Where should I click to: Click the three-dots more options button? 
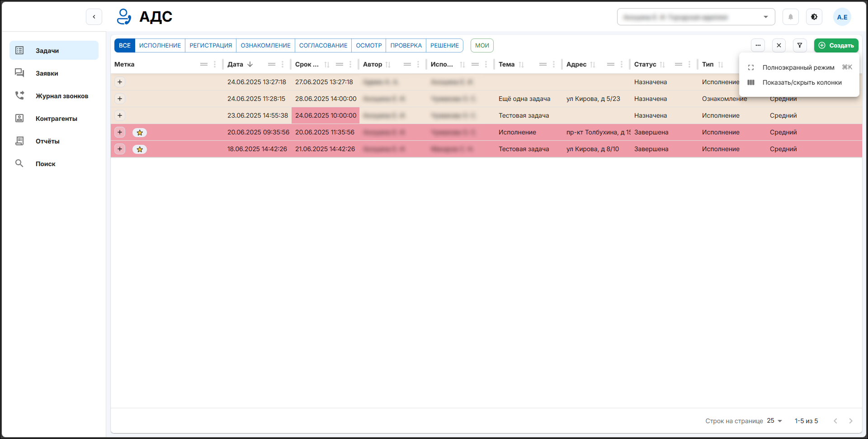[758, 45]
